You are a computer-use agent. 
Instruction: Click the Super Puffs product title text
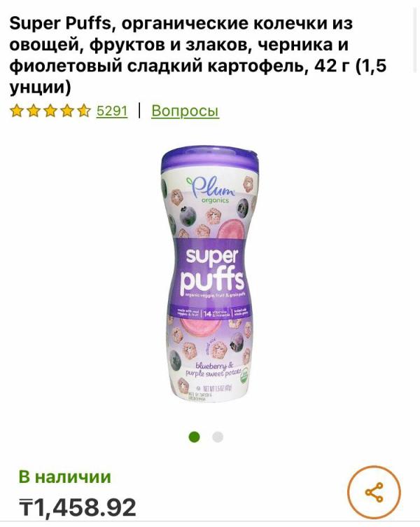pos(198,55)
